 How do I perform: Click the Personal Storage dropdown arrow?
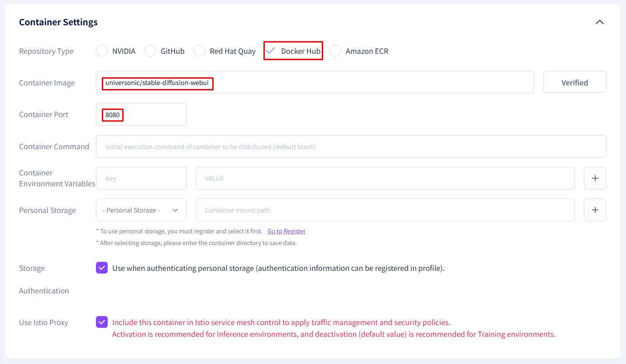click(x=176, y=210)
